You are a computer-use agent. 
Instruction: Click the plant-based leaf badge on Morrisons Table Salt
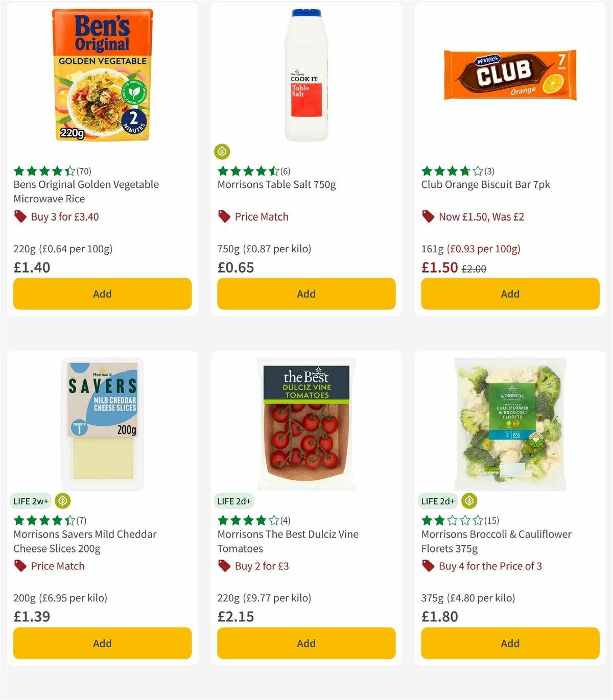point(223,151)
